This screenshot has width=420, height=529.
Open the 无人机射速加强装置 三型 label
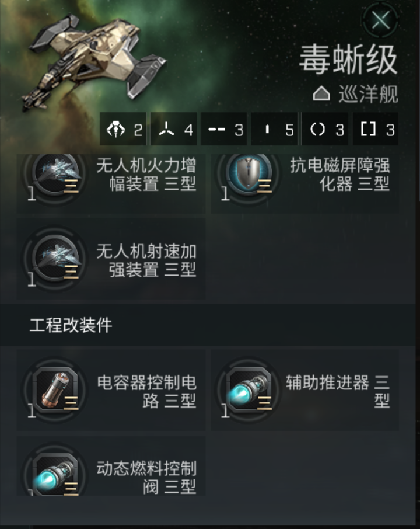pyautogui.click(x=146, y=261)
